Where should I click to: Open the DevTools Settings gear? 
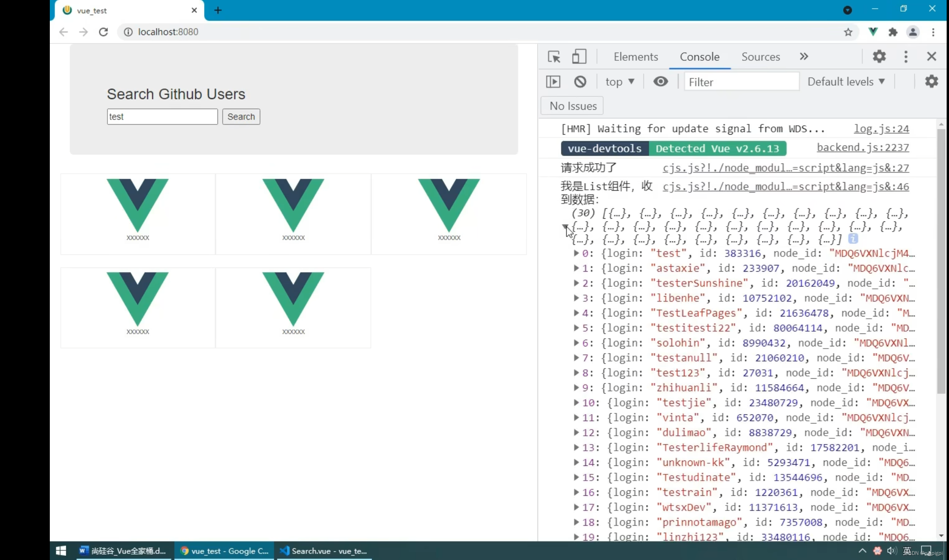click(x=879, y=57)
